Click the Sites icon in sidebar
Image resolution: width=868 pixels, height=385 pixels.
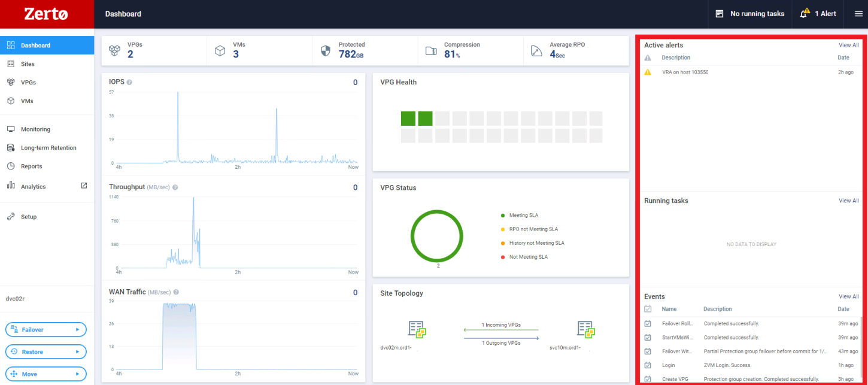click(x=11, y=63)
